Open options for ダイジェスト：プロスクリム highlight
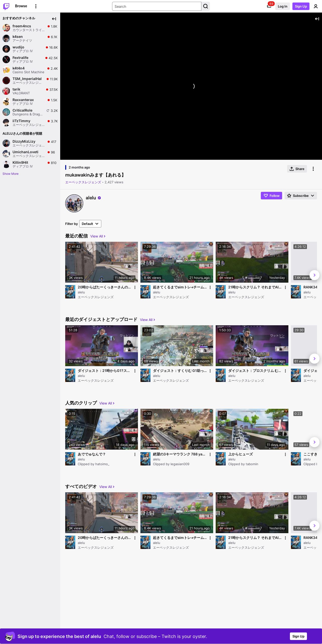Viewport: 322px width, 644px height. (x=285, y=371)
